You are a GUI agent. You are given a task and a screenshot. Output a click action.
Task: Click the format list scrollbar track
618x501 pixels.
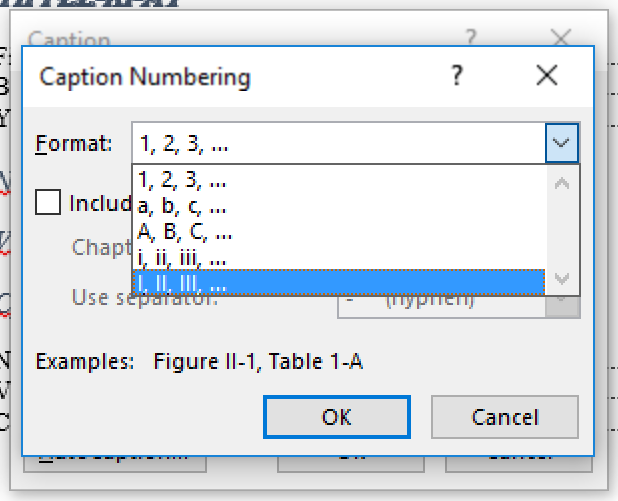[x=562, y=231]
